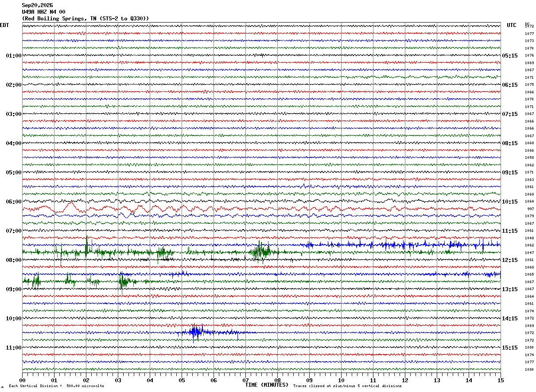Image resolution: width=536 pixels, height=392 pixels.
Task: Click the minute 07 axis tick label
Action: tap(245, 380)
